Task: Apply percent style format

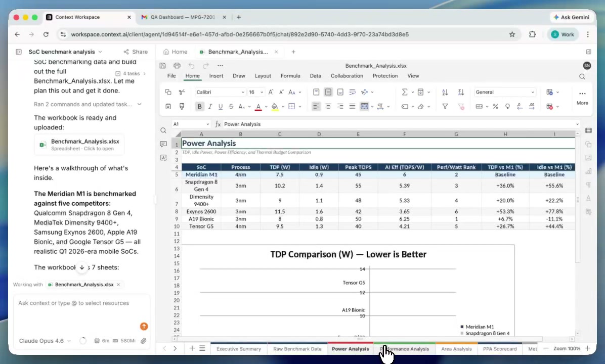Action: tap(495, 107)
